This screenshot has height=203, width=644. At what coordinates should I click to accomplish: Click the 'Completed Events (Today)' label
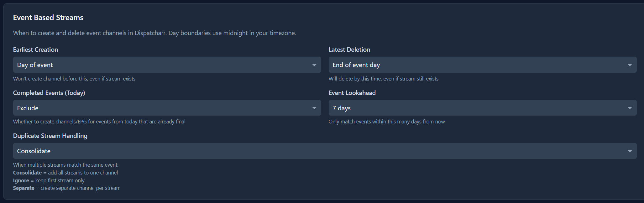(49, 93)
